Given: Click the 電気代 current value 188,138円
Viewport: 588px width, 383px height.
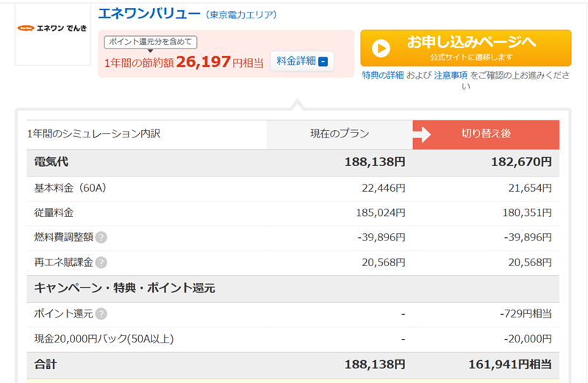Looking at the screenshot, I should 375,162.
